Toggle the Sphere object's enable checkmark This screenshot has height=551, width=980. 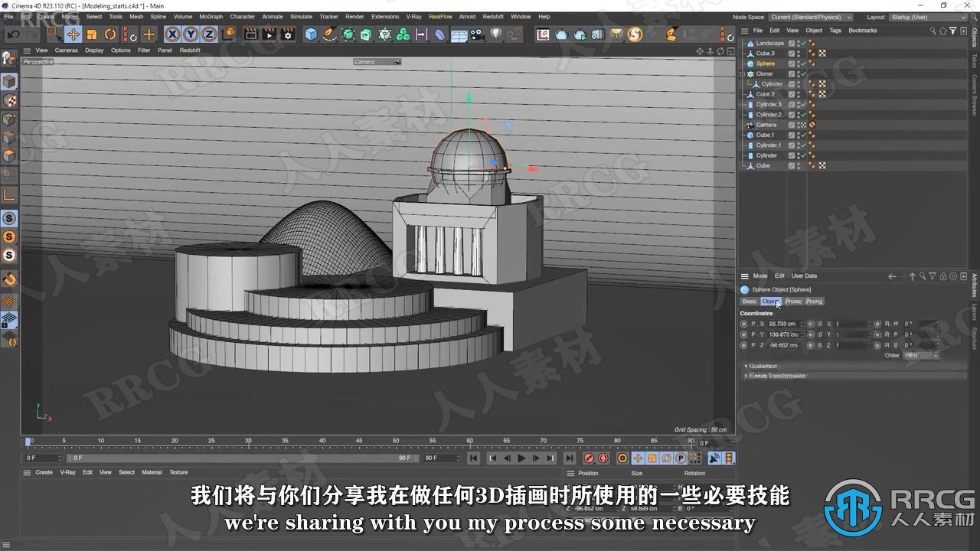802,64
